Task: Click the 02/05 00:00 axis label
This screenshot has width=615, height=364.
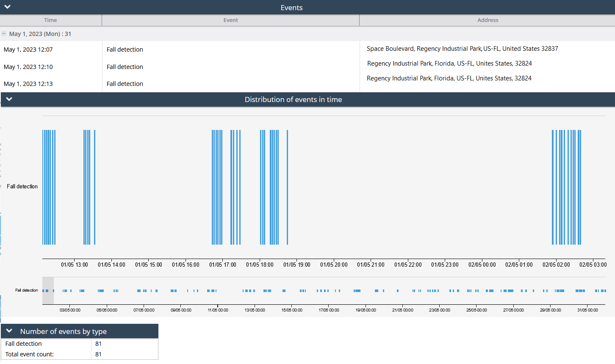Action: [482, 265]
